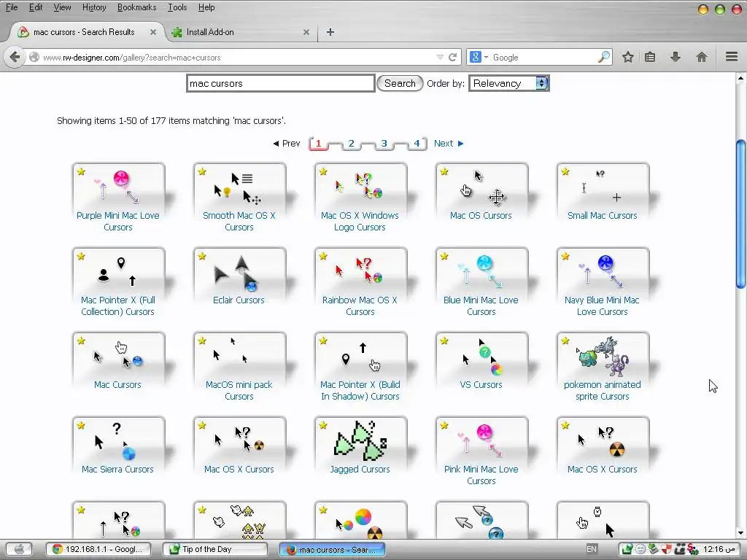Open the Bookmarks menu
The height and width of the screenshot is (560, 747).
[x=136, y=7]
